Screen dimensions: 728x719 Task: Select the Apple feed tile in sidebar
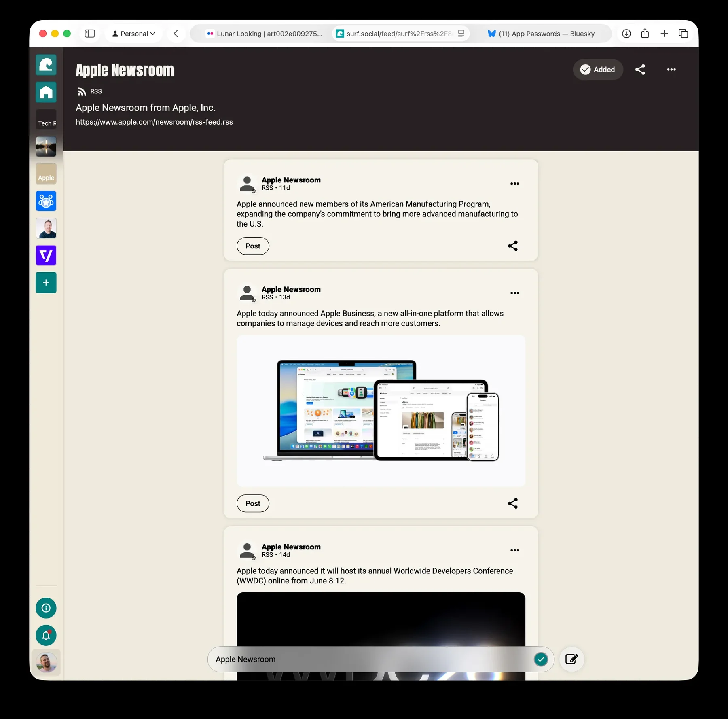(x=46, y=174)
